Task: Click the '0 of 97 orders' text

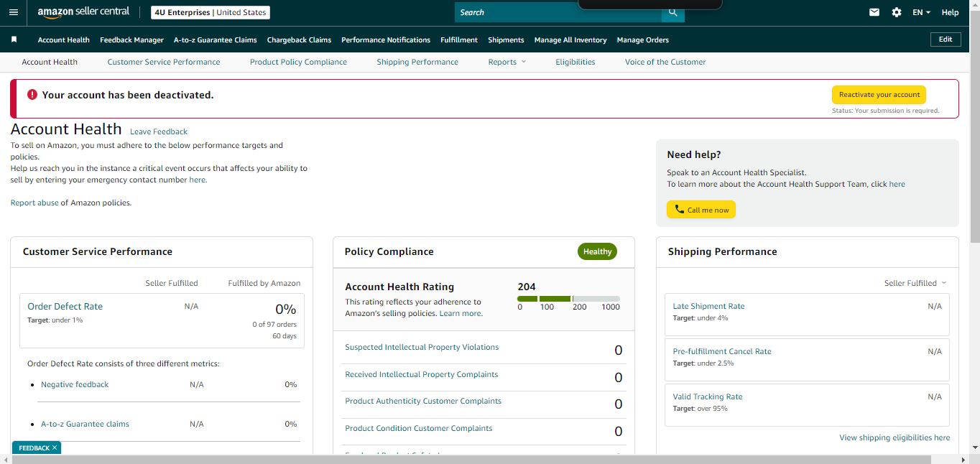Action: (274, 325)
